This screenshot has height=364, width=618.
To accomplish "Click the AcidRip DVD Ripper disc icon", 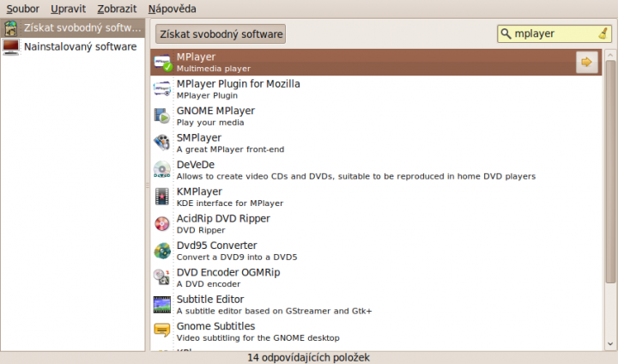I will pos(162,223).
